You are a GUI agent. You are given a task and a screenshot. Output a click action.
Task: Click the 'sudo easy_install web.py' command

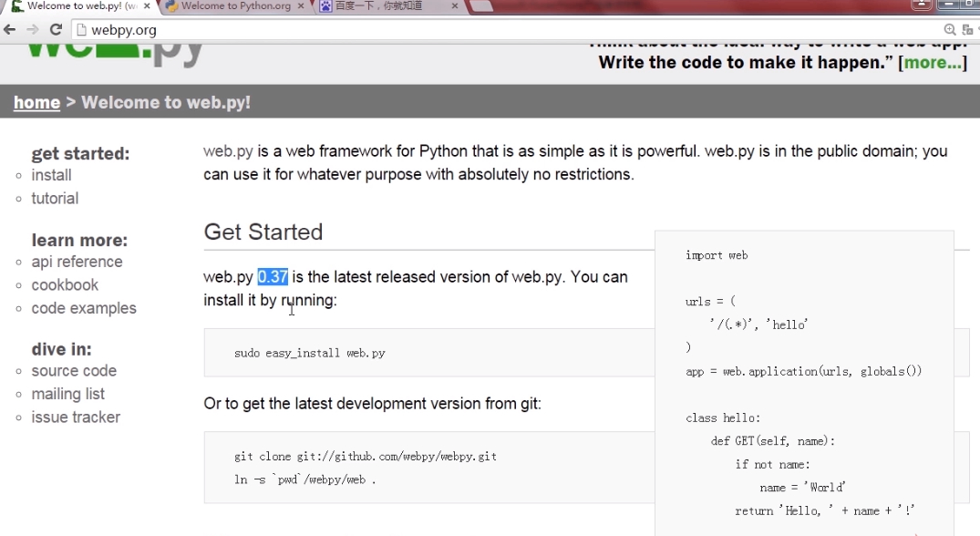click(309, 353)
